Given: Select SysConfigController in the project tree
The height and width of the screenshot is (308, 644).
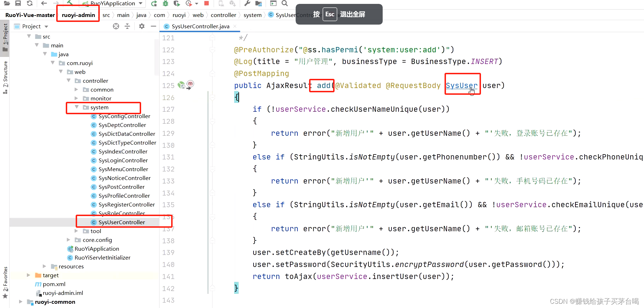Looking at the screenshot, I should click(x=124, y=116).
